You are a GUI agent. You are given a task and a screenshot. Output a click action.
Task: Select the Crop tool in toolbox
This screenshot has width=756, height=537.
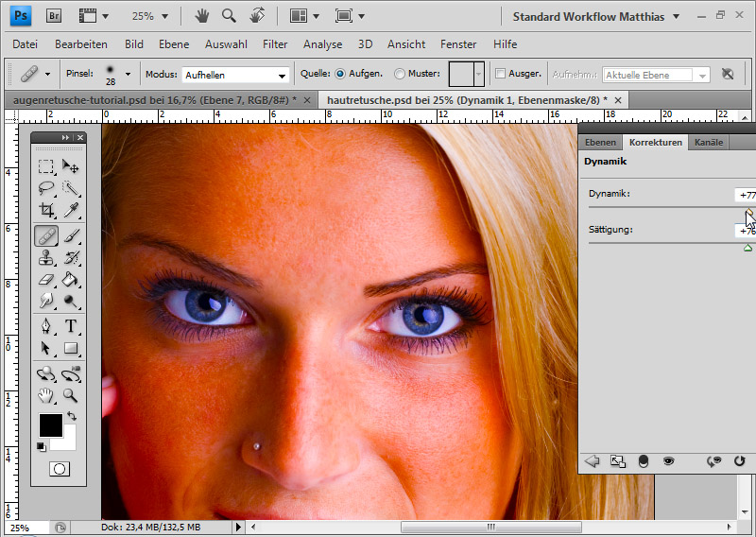pos(46,210)
